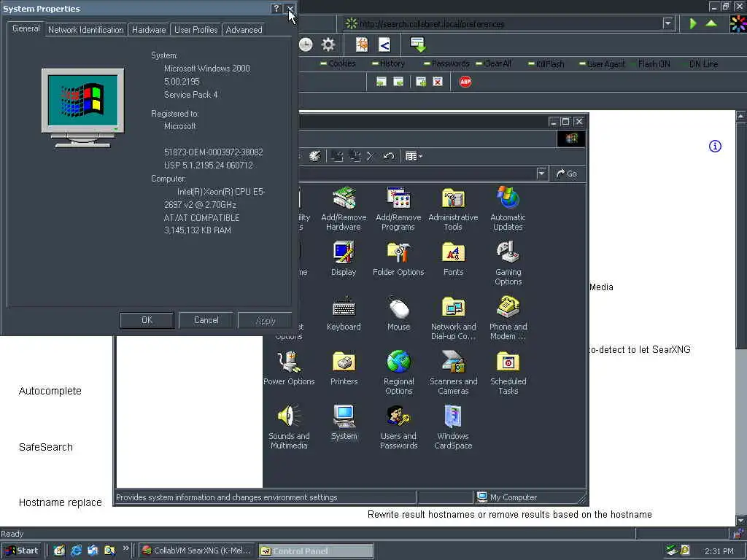Open Users and Passwords applet
This screenshot has height=560, width=747.
(x=399, y=427)
